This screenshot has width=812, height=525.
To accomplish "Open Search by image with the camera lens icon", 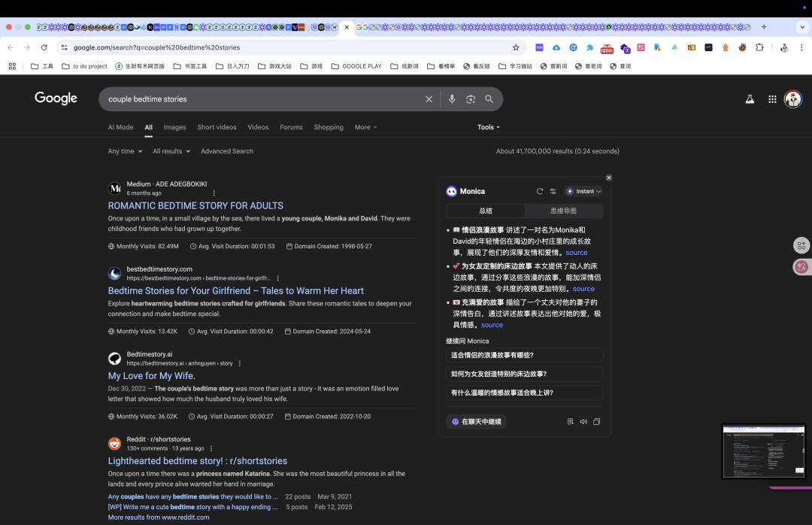I will coord(471,99).
